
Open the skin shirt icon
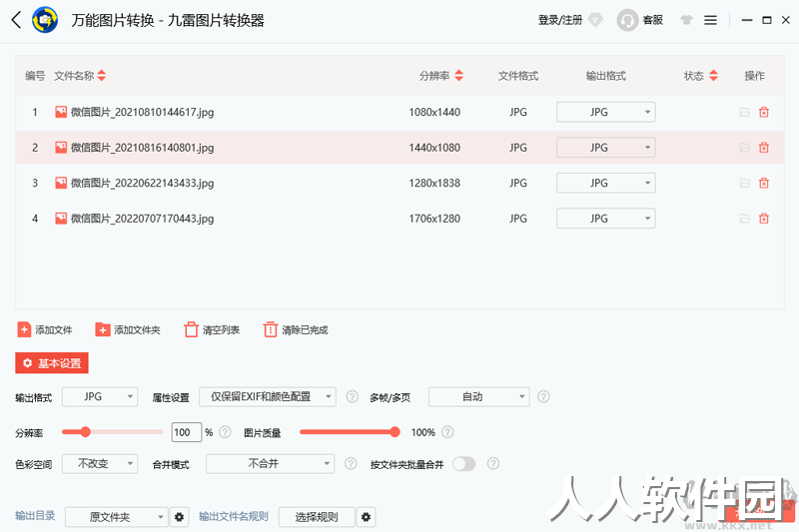686,20
